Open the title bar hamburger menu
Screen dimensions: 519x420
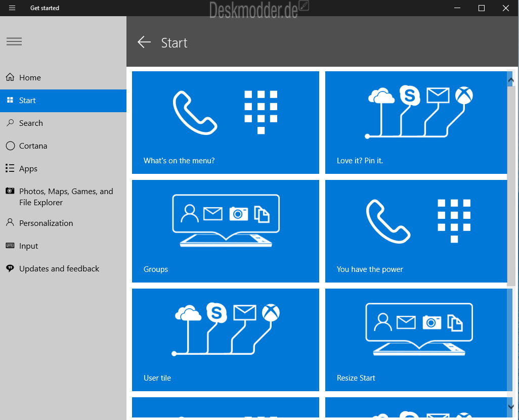[x=12, y=8]
